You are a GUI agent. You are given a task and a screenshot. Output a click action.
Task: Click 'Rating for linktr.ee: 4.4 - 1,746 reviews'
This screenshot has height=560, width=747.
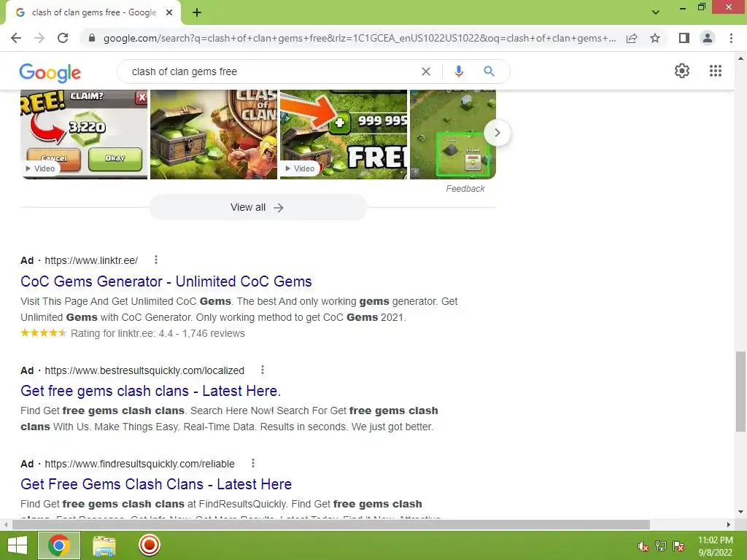pyautogui.click(x=158, y=333)
